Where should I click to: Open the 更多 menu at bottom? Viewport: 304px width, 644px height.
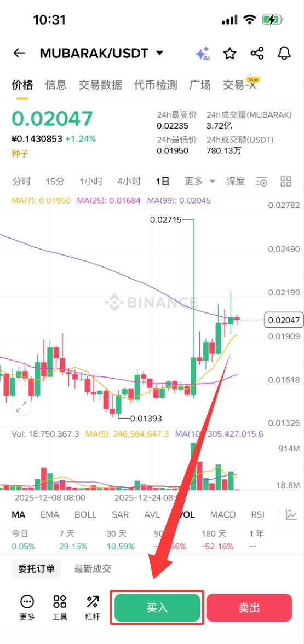[x=27, y=607]
